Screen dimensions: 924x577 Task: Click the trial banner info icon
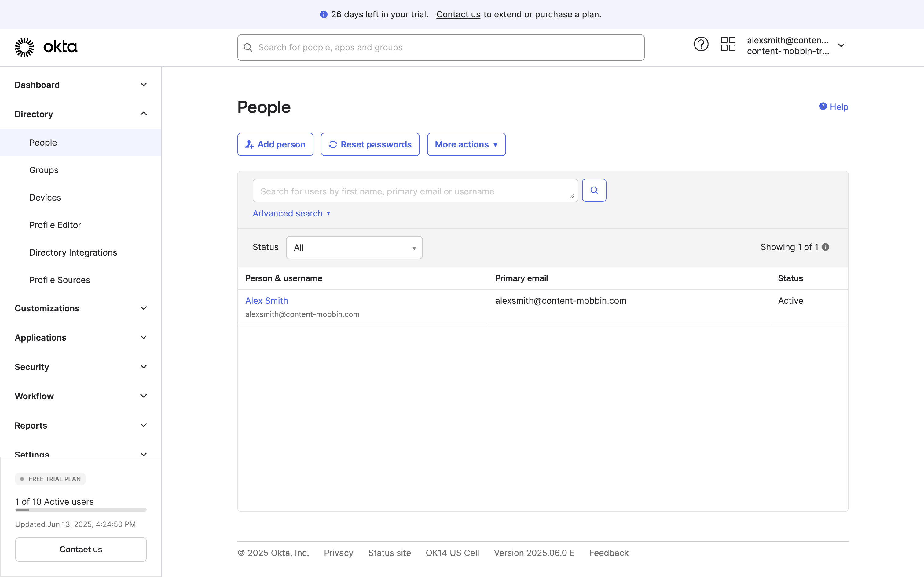tap(323, 15)
